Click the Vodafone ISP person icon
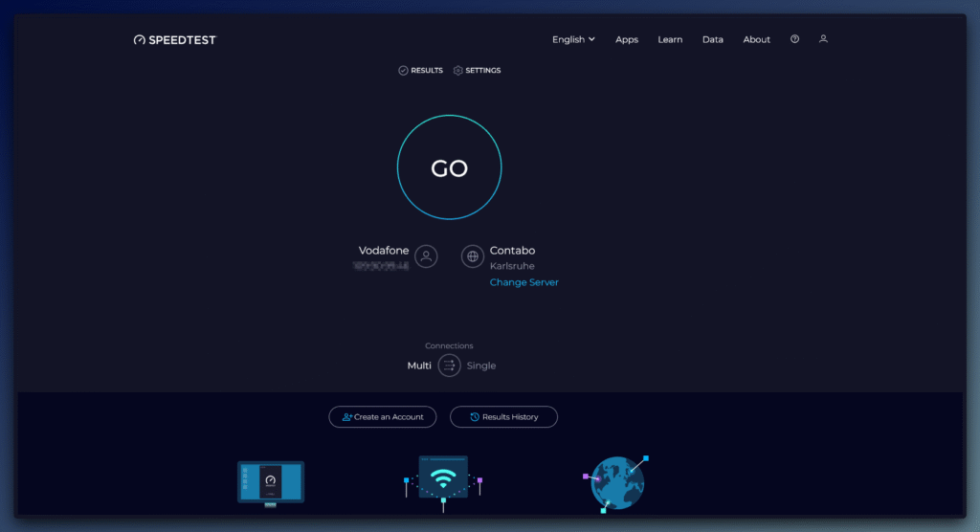The width and height of the screenshot is (980, 532). pyautogui.click(x=426, y=256)
